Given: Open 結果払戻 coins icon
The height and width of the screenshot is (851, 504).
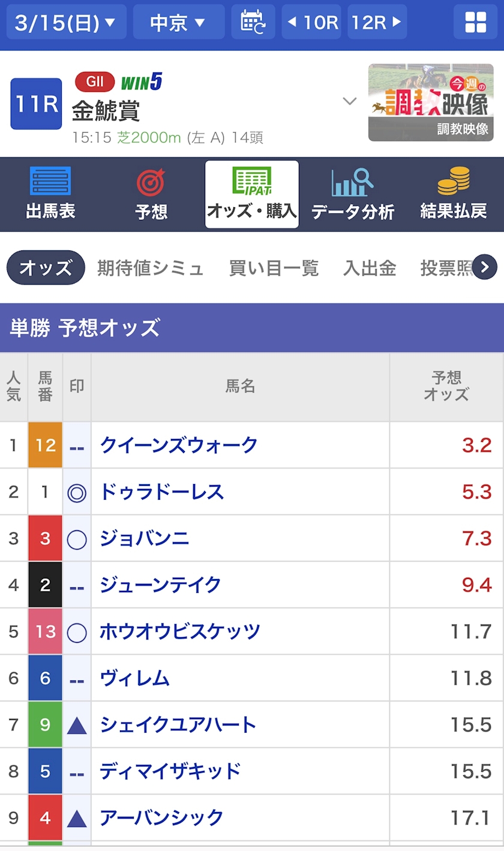Looking at the screenshot, I should [454, 181].
